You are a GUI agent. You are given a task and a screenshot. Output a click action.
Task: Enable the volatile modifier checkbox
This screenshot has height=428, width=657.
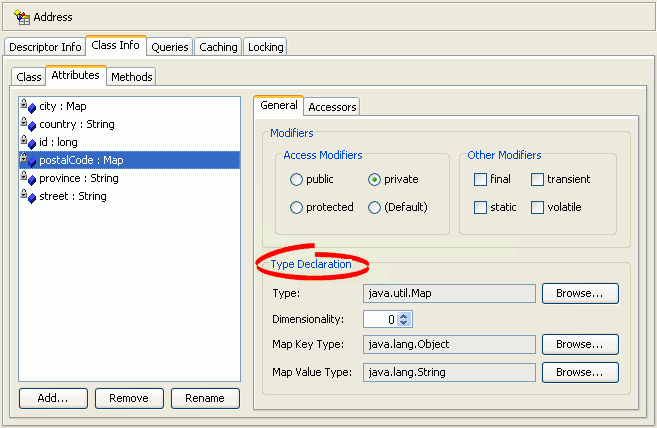pos(537,208)
